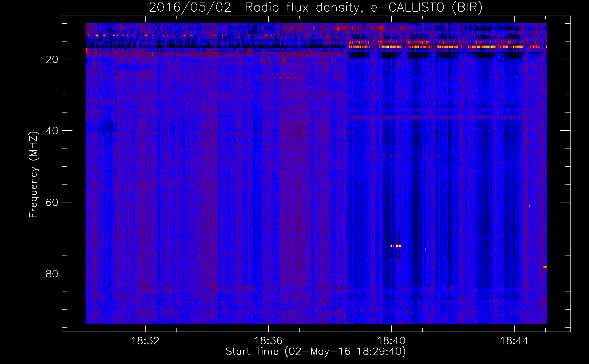
Task: Click the 'Start Time (02-May-16 18:29:40)' label
Action: tap(316, 352)
